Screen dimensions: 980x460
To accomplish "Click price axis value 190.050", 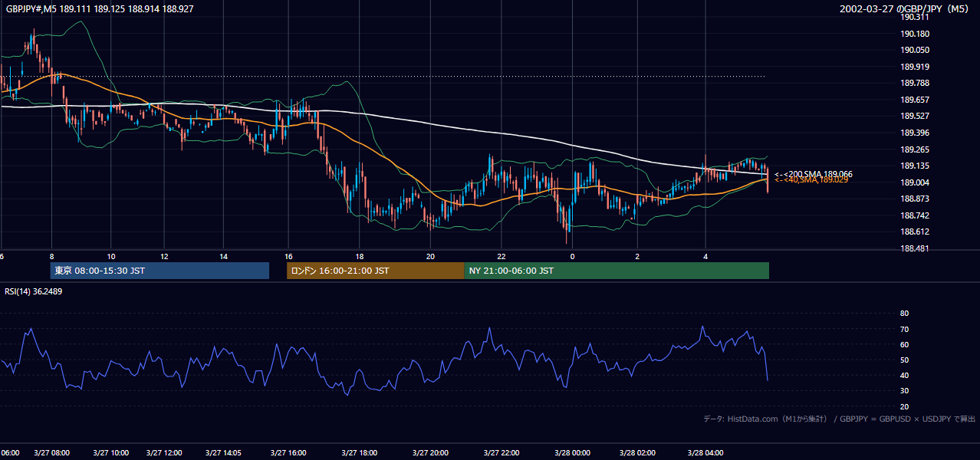I will point(915,50).
